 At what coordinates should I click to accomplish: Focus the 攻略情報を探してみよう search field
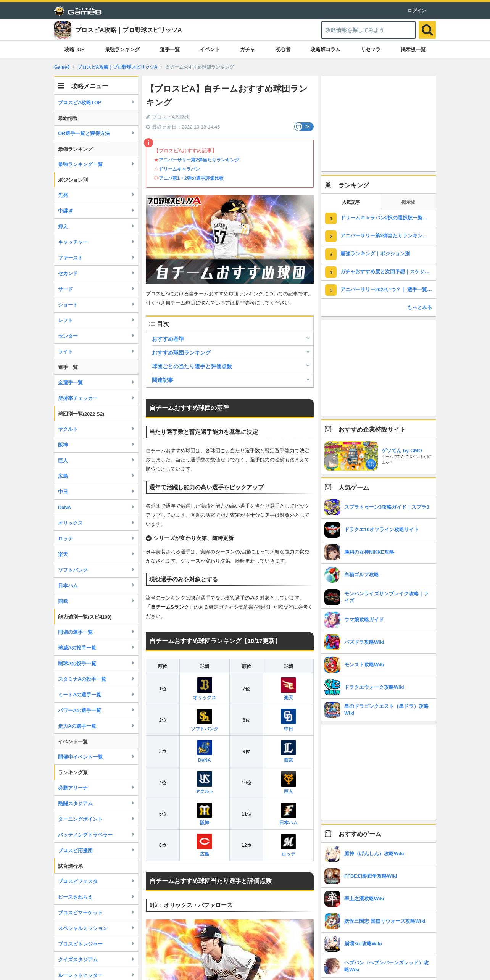[x=368, y=30]
